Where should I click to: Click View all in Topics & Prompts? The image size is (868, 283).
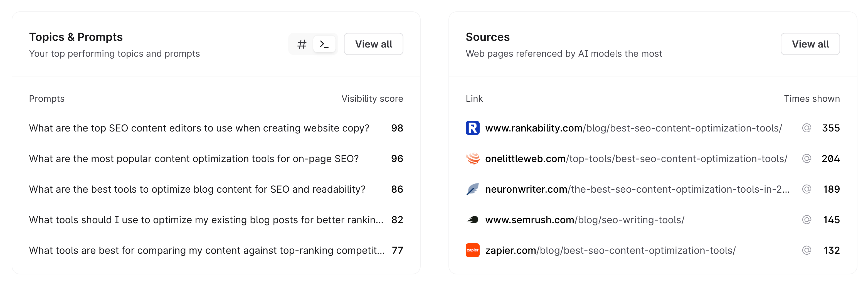[x=373, y=44]
